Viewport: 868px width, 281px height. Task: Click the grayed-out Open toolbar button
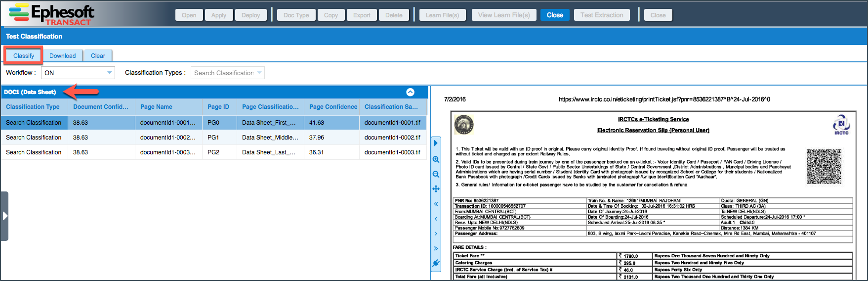click(x=189, y=15)
